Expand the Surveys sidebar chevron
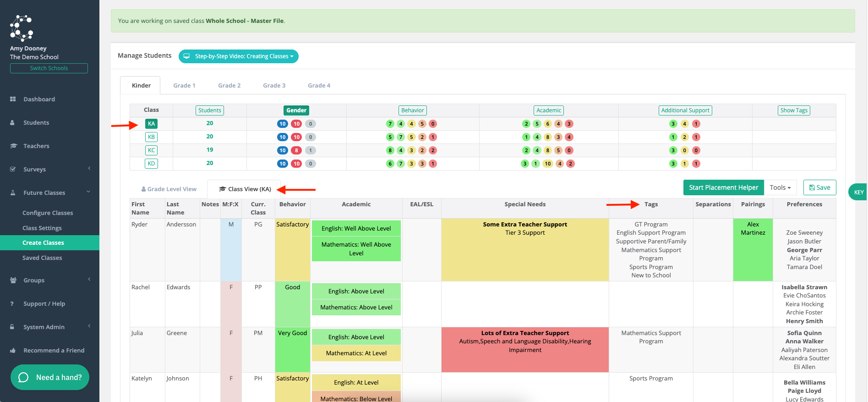The height and width of the screenshot is (402, 868). [x=89, y=169]
